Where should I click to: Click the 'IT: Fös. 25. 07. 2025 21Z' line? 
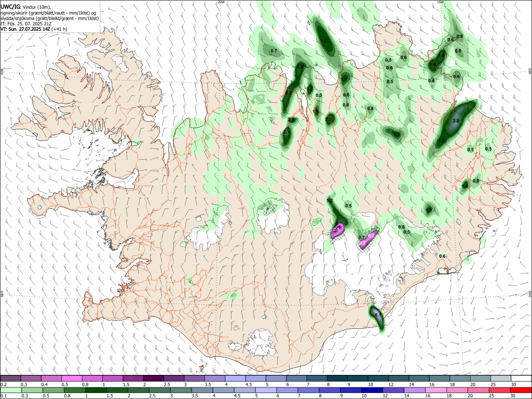coord(26,24)
